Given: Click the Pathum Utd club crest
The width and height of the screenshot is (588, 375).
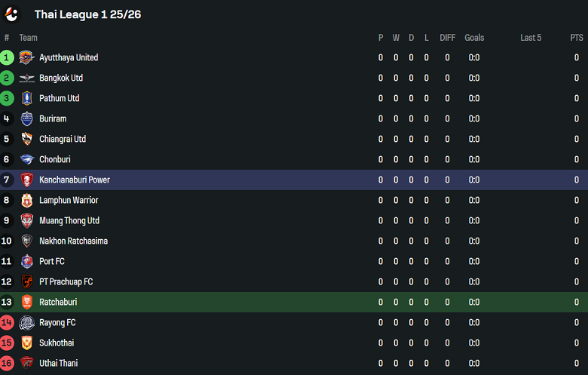Looking at the screenshot, I should [27, 98].
